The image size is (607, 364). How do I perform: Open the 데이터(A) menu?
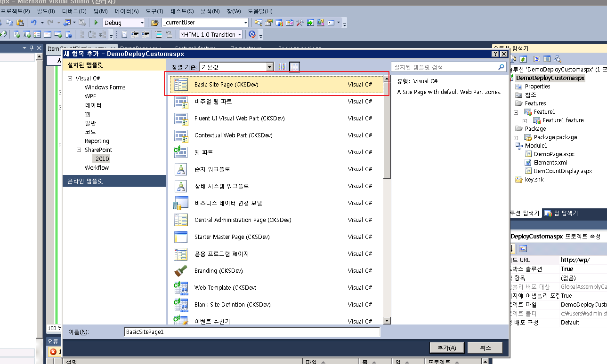point(127,11)
